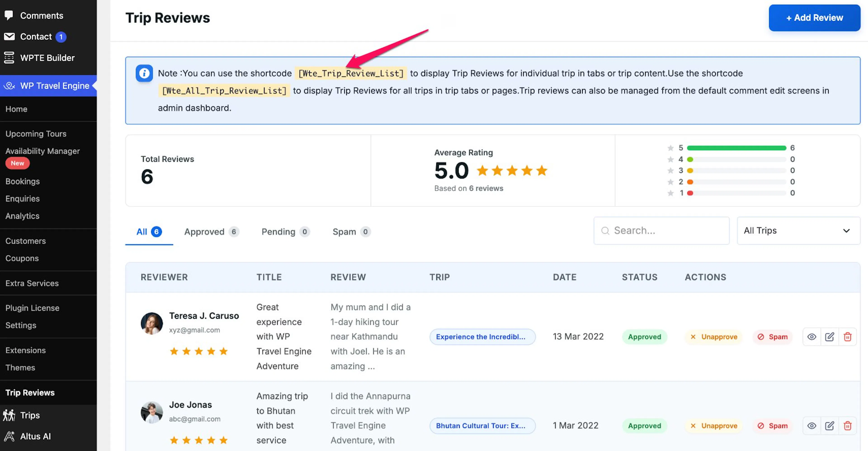Open the Altus AI sidebar icon

pos(9,436)
